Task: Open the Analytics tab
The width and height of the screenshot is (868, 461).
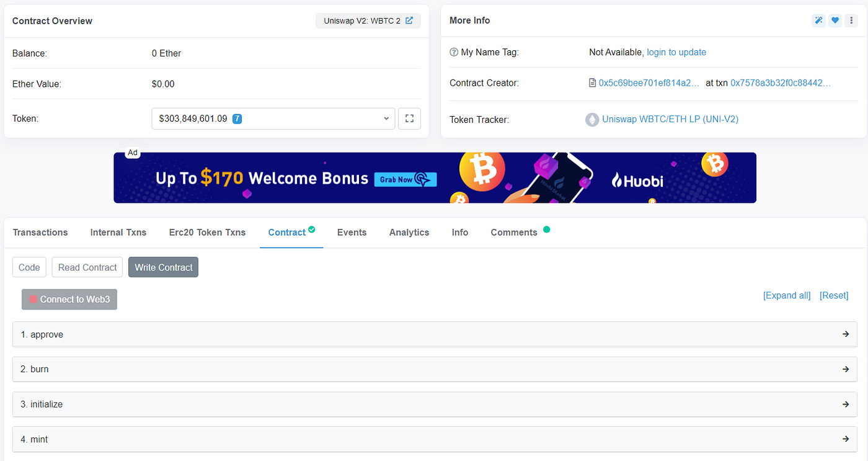Action: (x=409, y=232)
